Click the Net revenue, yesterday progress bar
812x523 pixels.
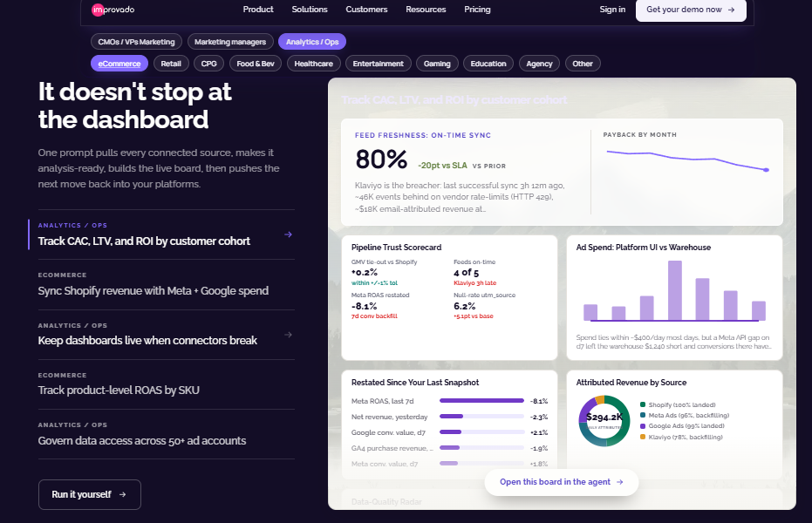pyautogui.click(x=481, y=417)
